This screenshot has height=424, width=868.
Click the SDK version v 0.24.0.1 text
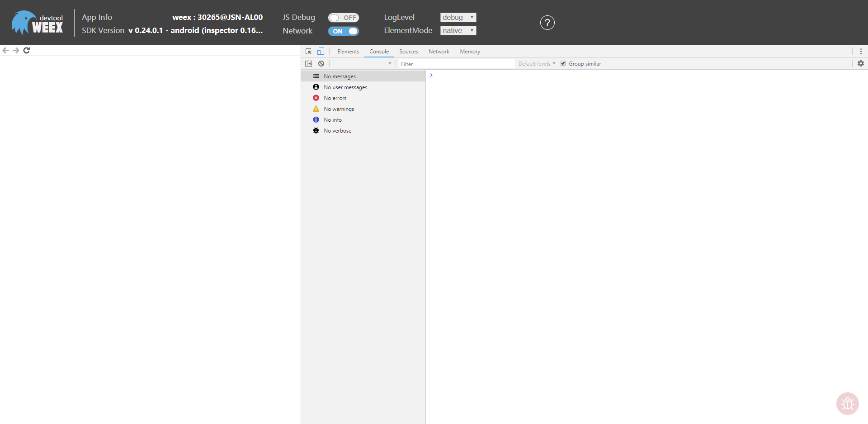[x=195, y=30]
